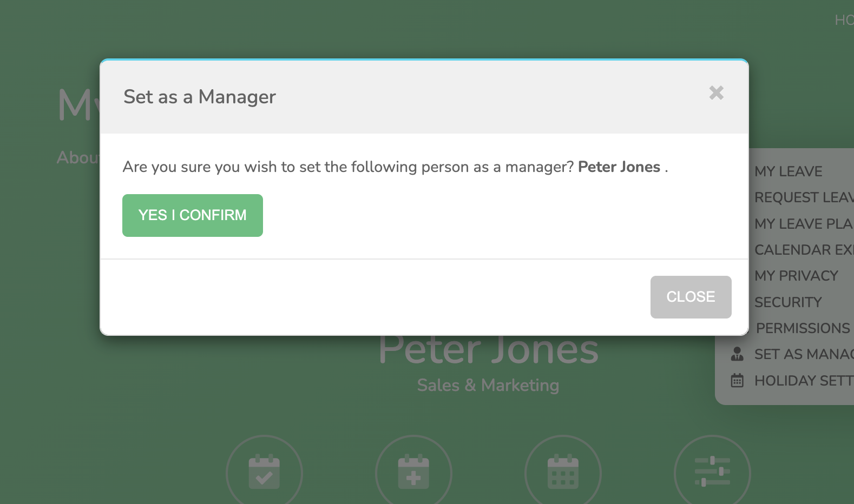Click the CLOSE button in dialog

click(x=691, y=297)
